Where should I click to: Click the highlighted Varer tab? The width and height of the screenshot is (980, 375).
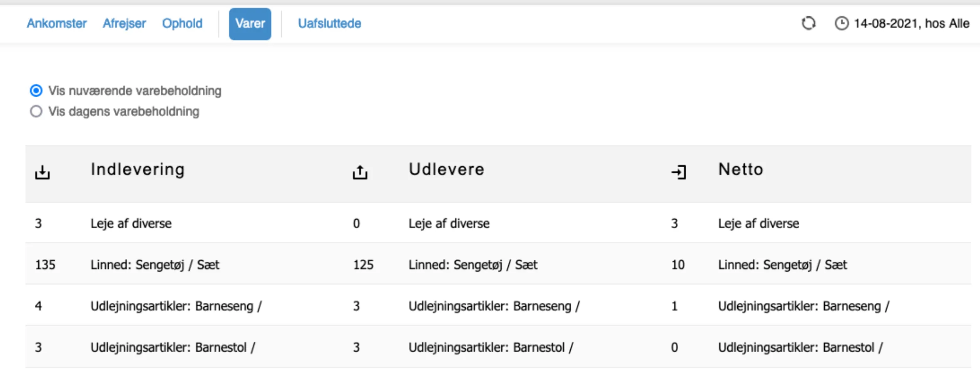(x=250, y=24)
